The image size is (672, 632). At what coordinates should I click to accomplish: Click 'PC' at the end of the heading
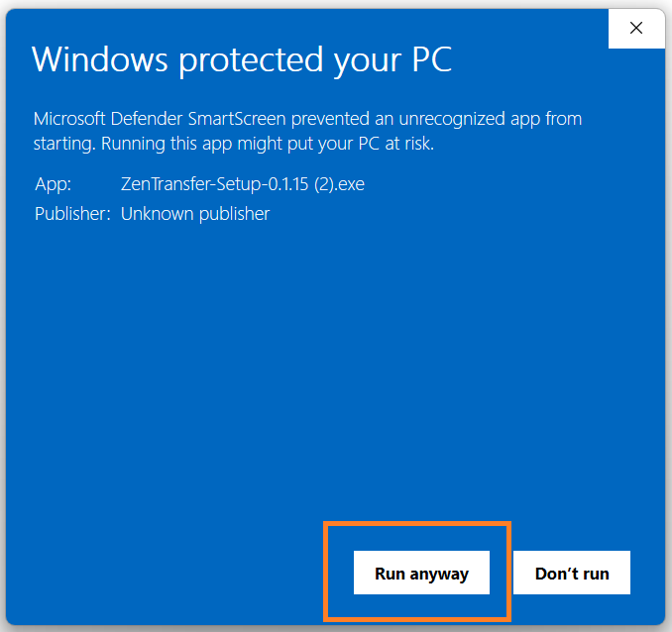click(x=427, y=59)
